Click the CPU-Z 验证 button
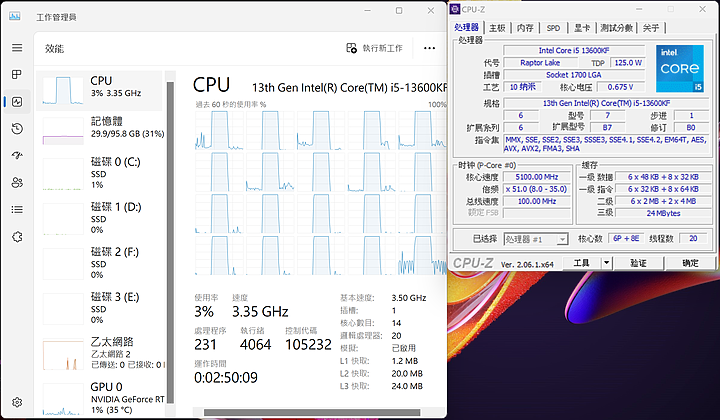This screenshot has width=720, height=420. coord(638,263)
